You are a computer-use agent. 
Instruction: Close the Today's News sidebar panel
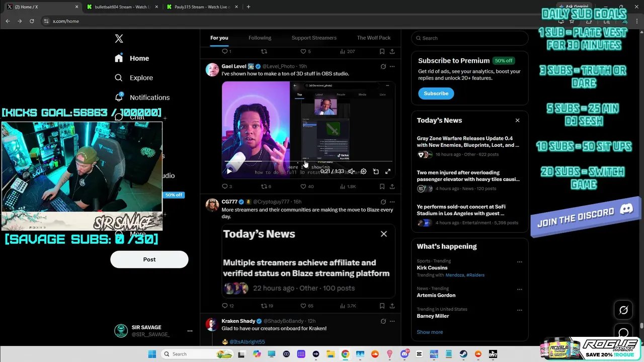click(x=517, y=121)
